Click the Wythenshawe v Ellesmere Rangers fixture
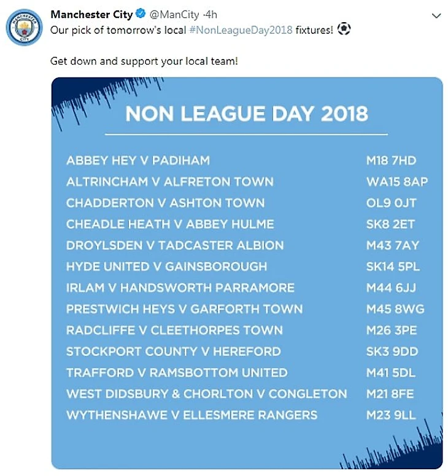Image resolution: width=448 pixels, height=476 pixels. (192, 415)
